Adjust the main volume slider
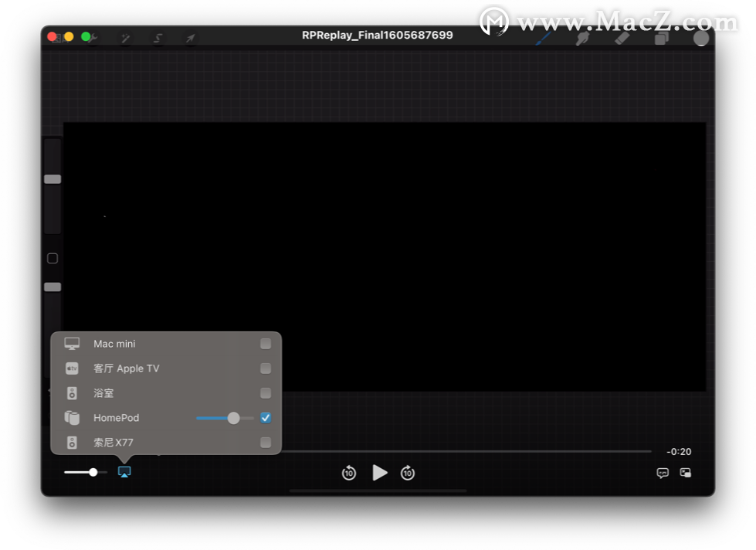The image size is (756, 550). click(86, 472)
